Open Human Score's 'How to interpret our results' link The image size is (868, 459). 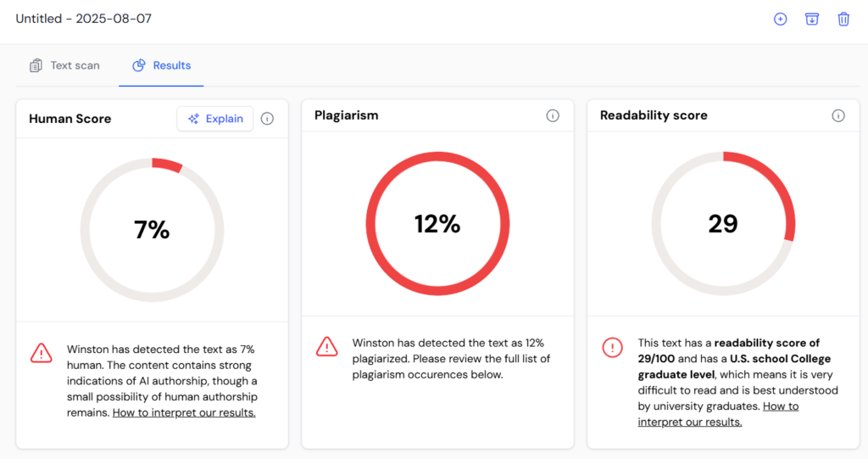(184, 413)
